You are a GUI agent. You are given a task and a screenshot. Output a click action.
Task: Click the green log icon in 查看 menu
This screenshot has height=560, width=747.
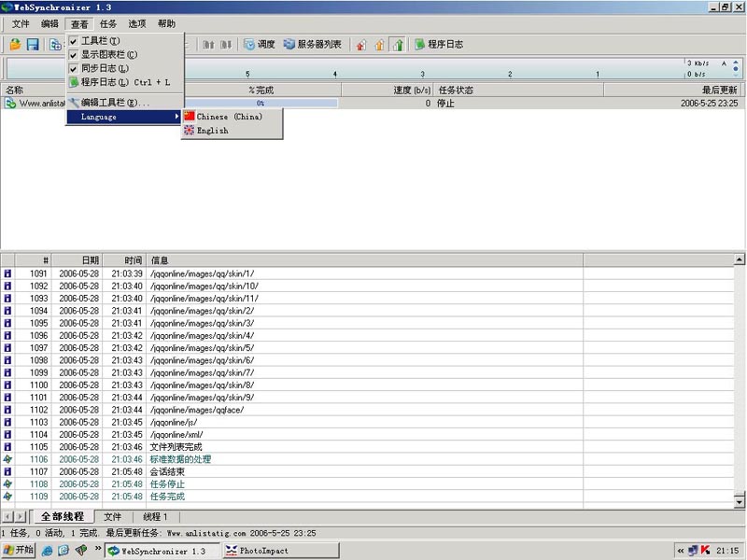coord(74,82)
